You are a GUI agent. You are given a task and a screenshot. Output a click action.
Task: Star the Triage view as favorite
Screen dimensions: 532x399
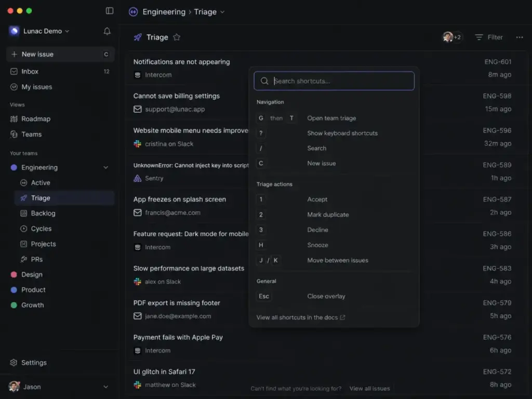(177, 37)
